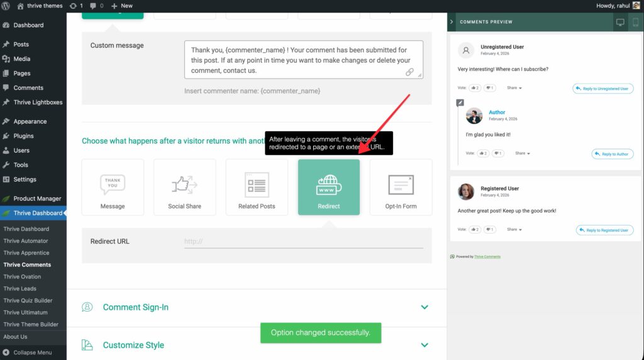Select the highlighted Redirect option card
The image size is (644, 360).
(328, 187)
